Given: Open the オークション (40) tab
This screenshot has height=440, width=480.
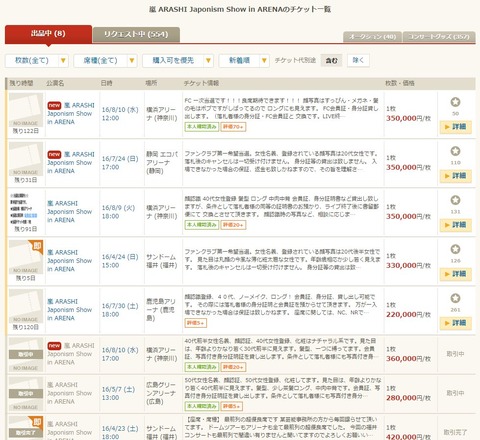Looking at the screenshot, I should [x=372, y=37].
